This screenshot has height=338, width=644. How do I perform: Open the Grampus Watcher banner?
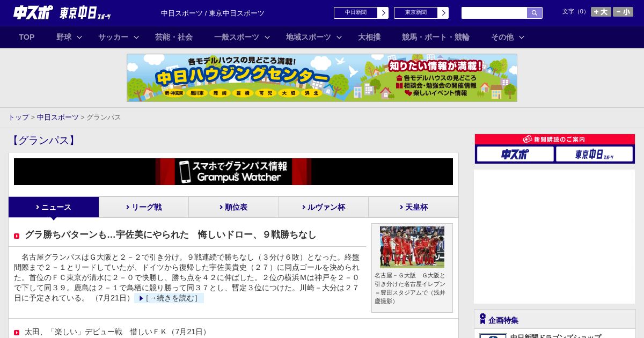click(233, 172)
